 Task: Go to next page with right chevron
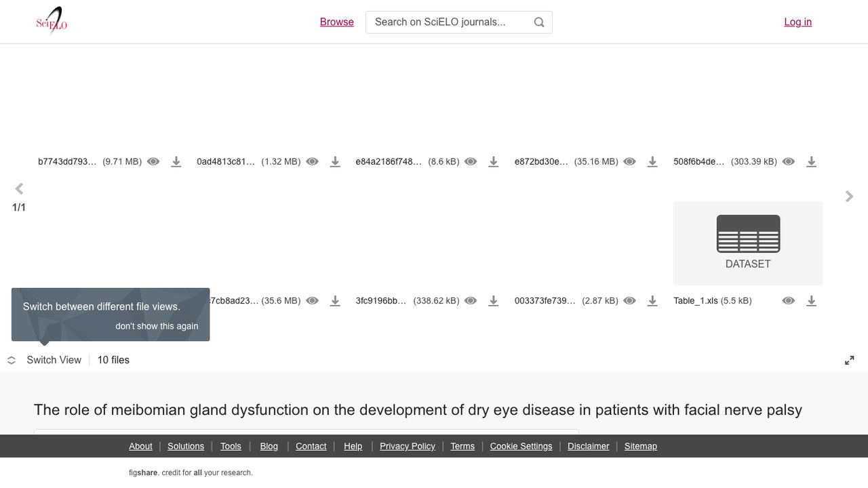(849, 197)
